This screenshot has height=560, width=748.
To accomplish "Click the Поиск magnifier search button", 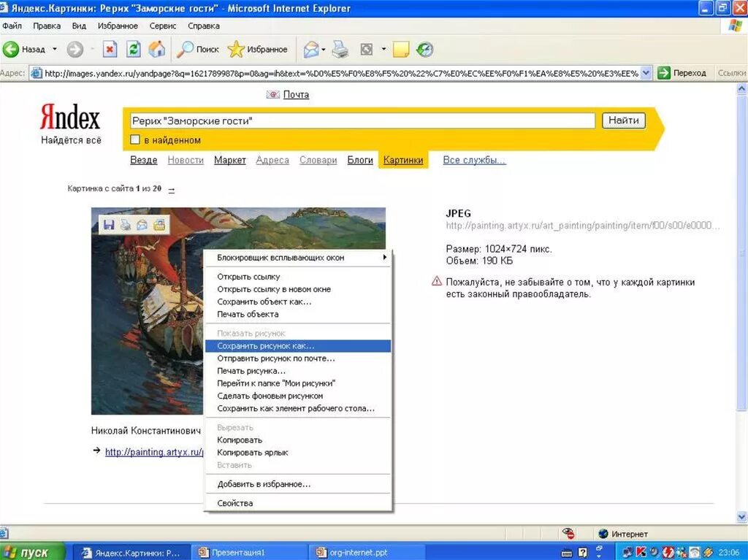I will click(x=197, y=49).
